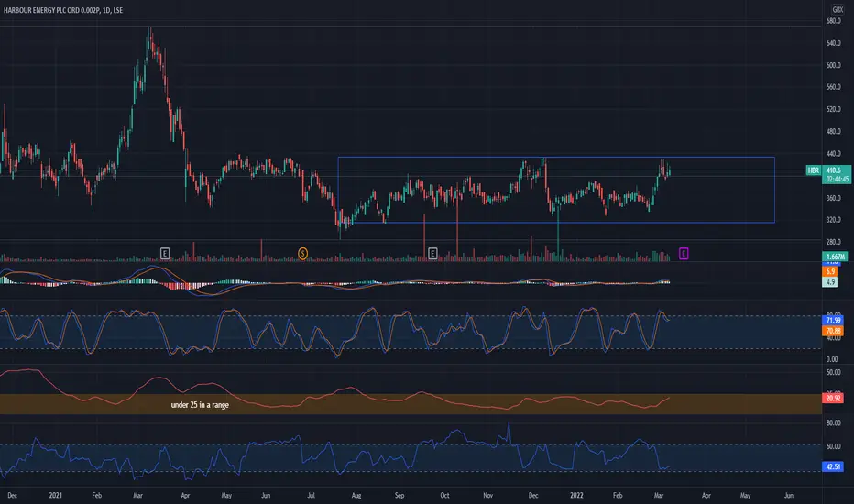Click the 520.0 price scale label
854x504 pixels.
[x=834, y=110]
